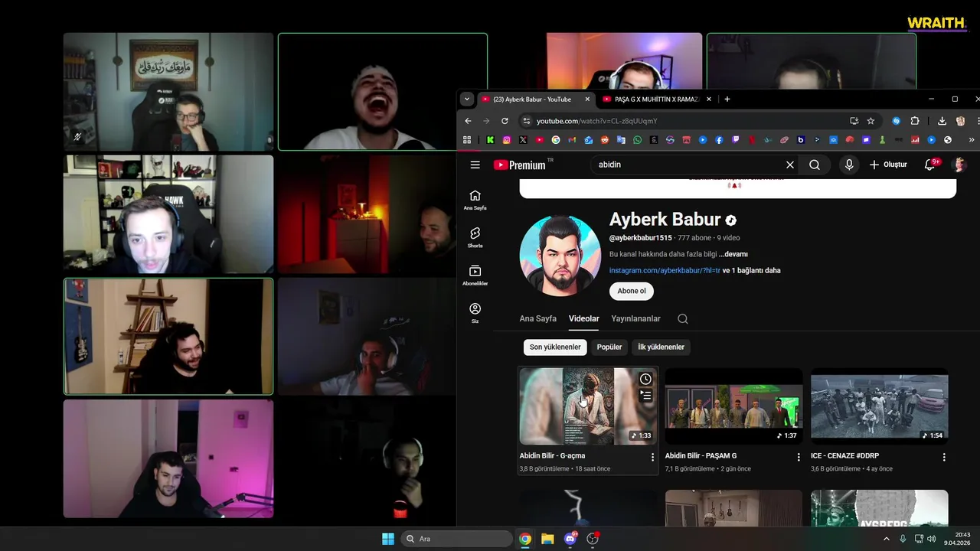The image size is (980, 551).
Task: Open Siz in the sidebar
Action: coord(475,313)
